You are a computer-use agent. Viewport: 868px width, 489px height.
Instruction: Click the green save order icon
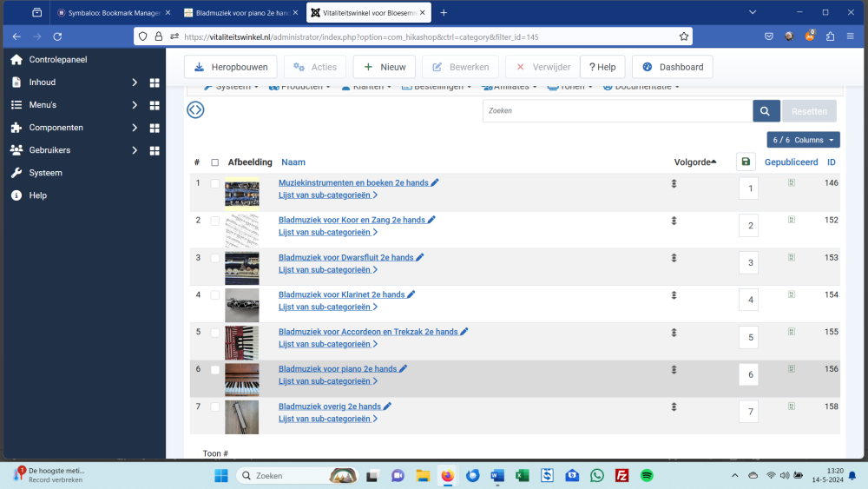pyautogui.click(x=746, y=162)
